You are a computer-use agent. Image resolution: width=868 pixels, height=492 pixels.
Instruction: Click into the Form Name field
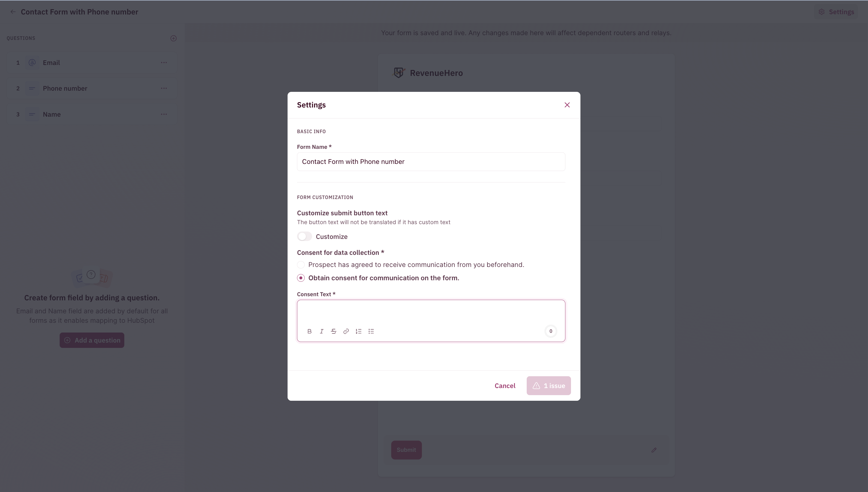[431, 162]
